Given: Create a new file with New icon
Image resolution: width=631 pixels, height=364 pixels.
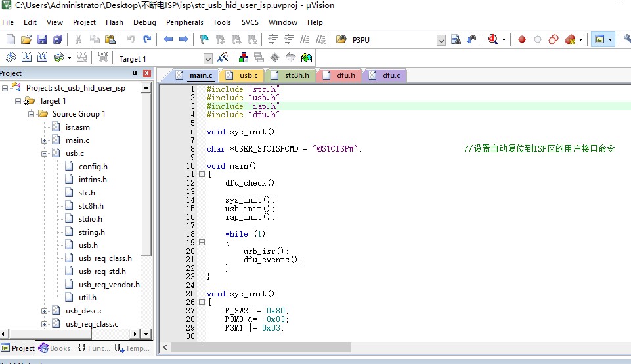Looking at the screenshot, I should [11, 39].
